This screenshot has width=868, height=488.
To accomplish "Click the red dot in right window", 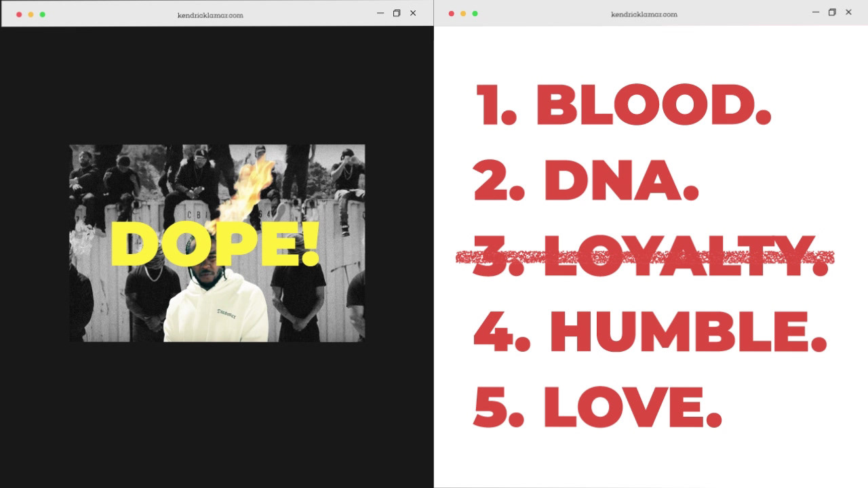I will point(452,14).
